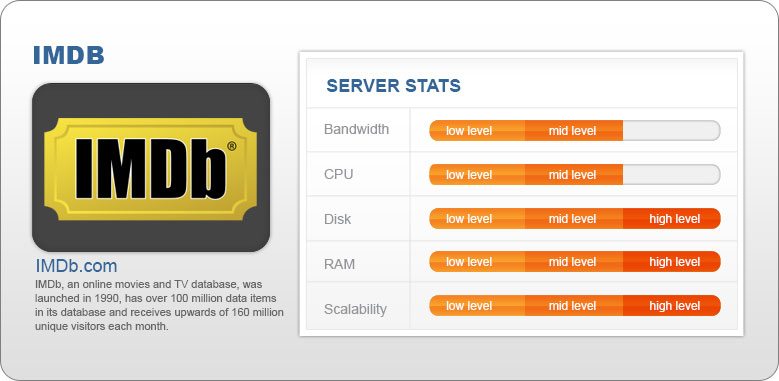Select Scalability high level segment
Viewport: 779px width, 381px height.
672,305
